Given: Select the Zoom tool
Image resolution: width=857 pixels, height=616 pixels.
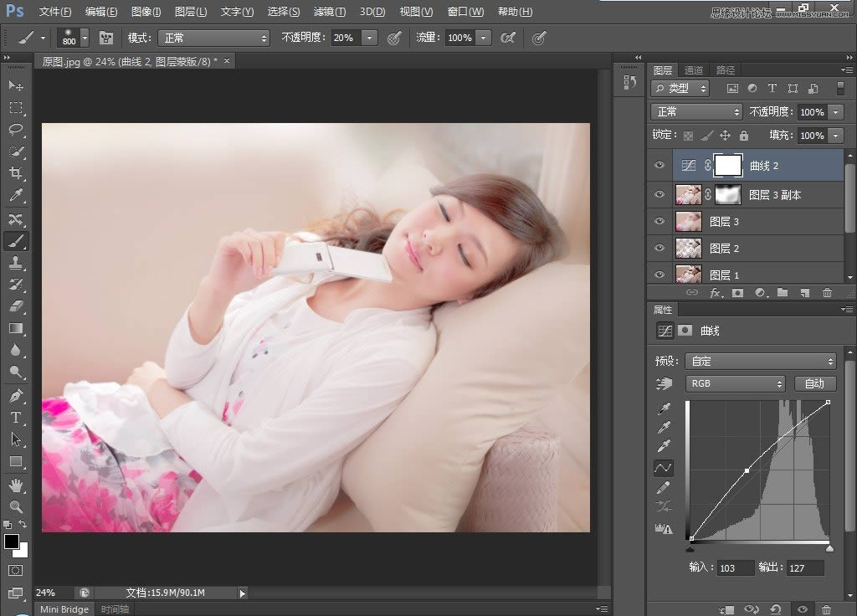Looking at the screenshot, I should 16,506.
